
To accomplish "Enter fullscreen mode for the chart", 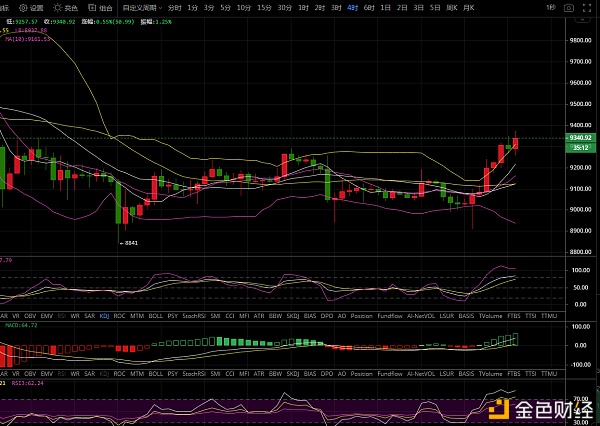I will pos(587,8).
